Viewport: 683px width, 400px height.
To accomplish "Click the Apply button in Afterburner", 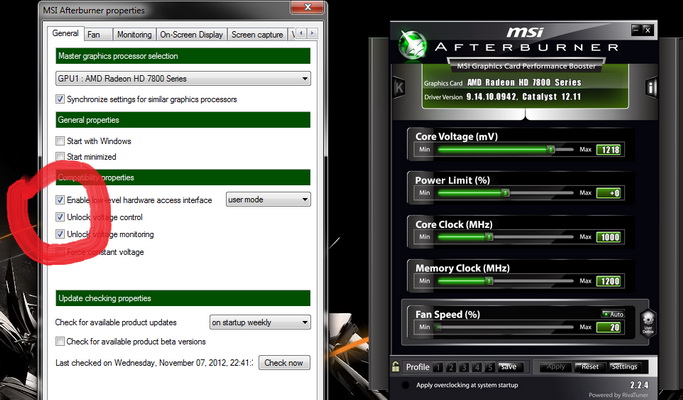I will tap(555, 367).
